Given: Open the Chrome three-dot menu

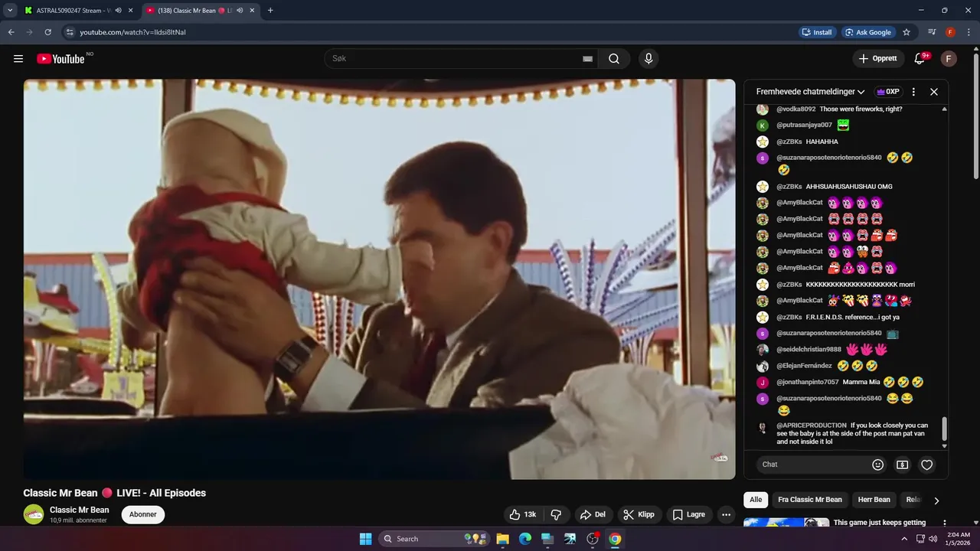Looking at the screenshot, I should point(968,32).
